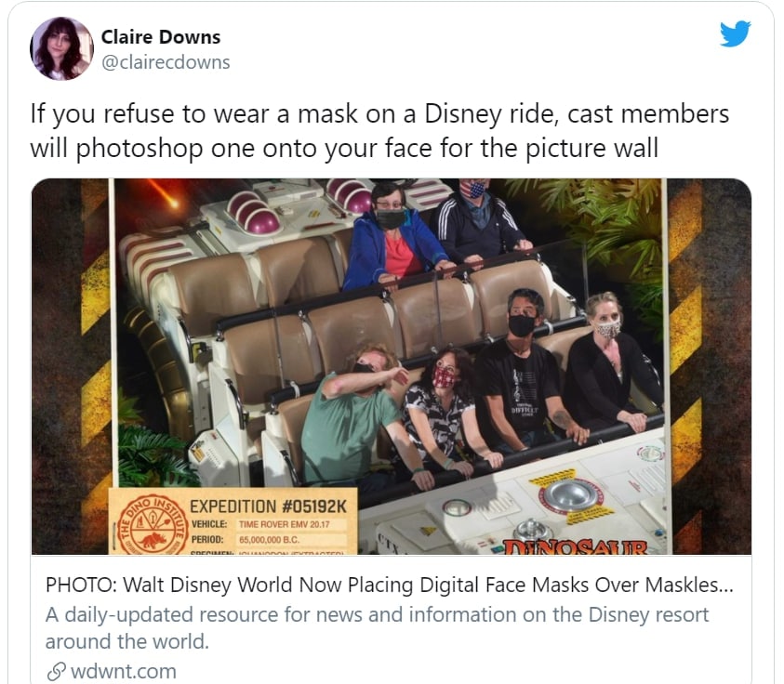This screenshot has width=784, height=684.
Task: Click the falling meteor in the photo
Action: (x=163, y=195)
